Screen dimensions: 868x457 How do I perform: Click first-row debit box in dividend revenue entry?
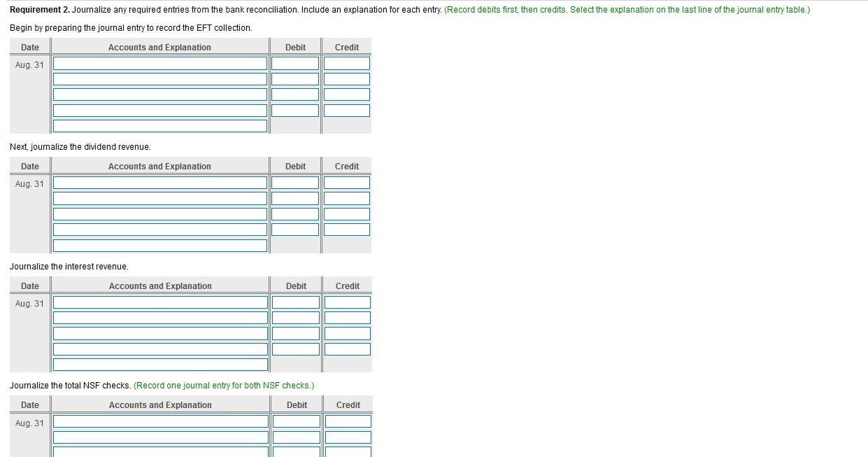point(295,183)
